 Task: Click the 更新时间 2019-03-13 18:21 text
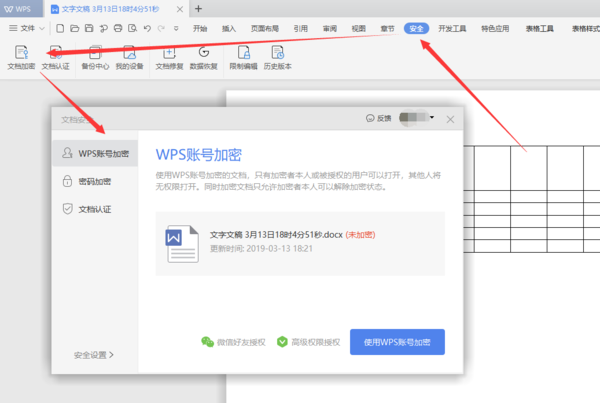pyautogui.click(x=261, y=249)
